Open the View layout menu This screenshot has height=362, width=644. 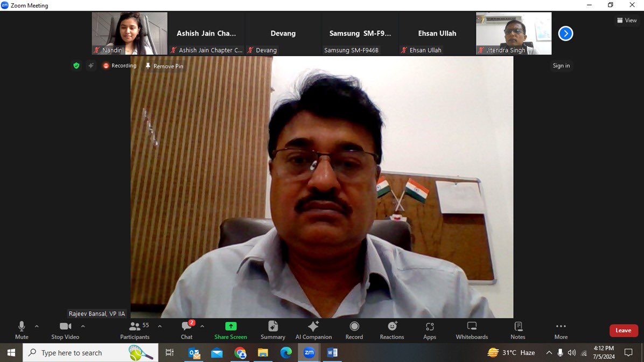[627, 20]
